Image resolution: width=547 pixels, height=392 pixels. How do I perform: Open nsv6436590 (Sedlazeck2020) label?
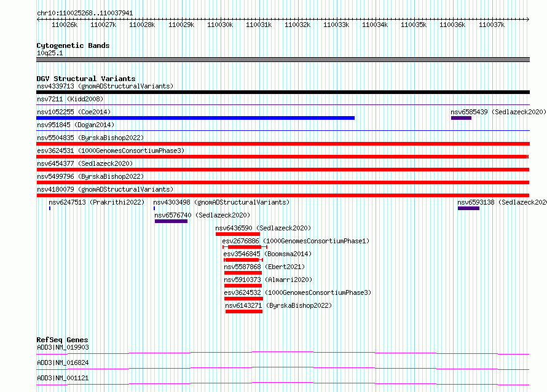click(263, 228)
